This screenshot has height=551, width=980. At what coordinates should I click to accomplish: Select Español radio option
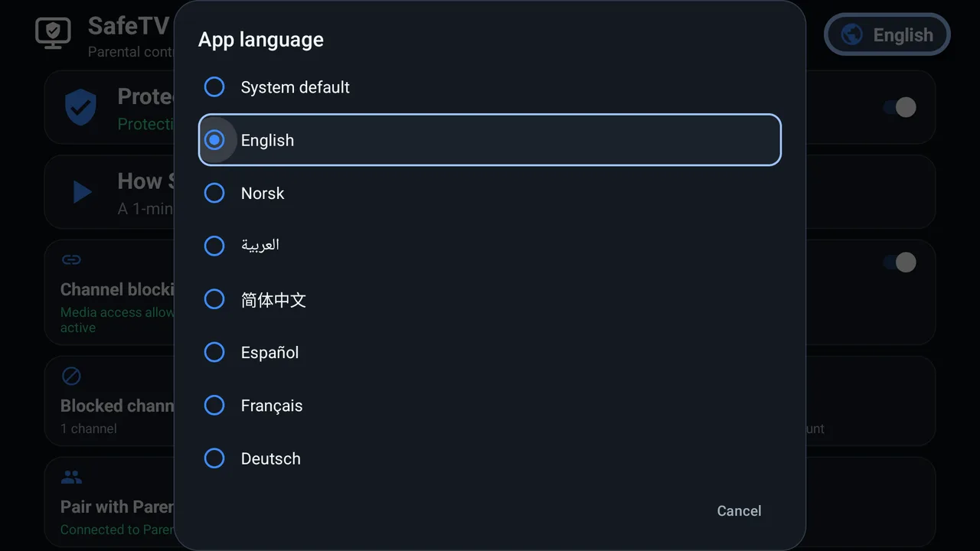coord(214,352)
